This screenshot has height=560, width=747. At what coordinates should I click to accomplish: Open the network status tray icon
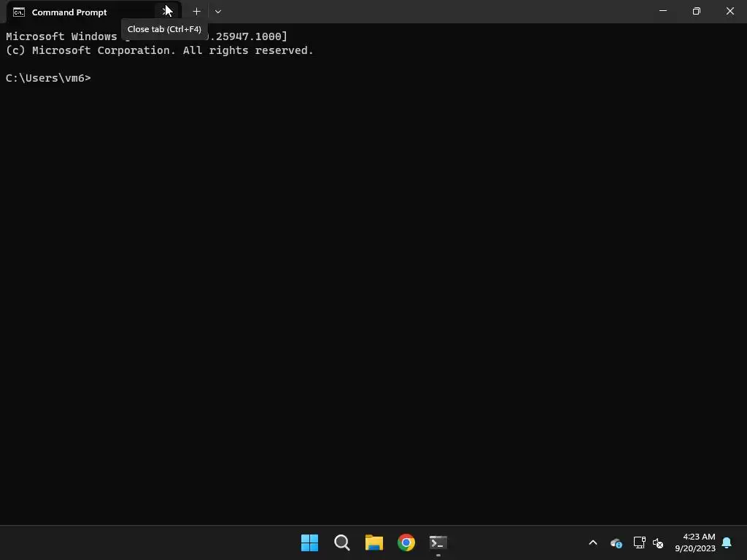click(639, 542)
